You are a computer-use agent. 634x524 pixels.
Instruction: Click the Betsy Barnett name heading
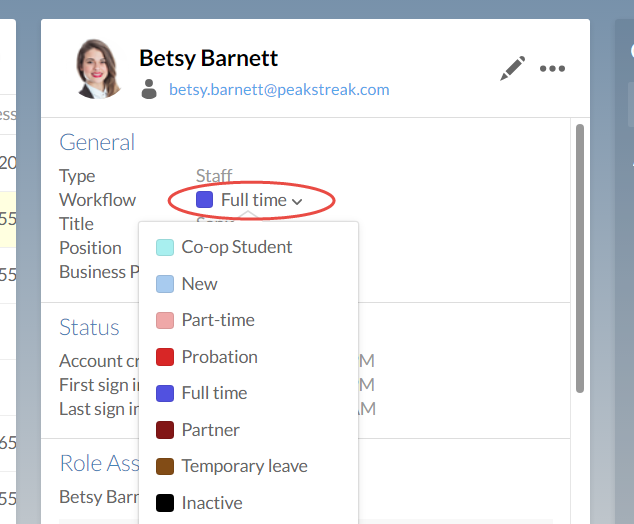pos(208,58)
